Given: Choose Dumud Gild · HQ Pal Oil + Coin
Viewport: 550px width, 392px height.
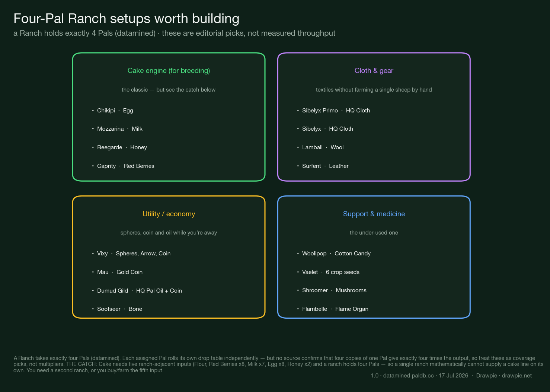Looking at the screenshot, I should click(137, 291).
